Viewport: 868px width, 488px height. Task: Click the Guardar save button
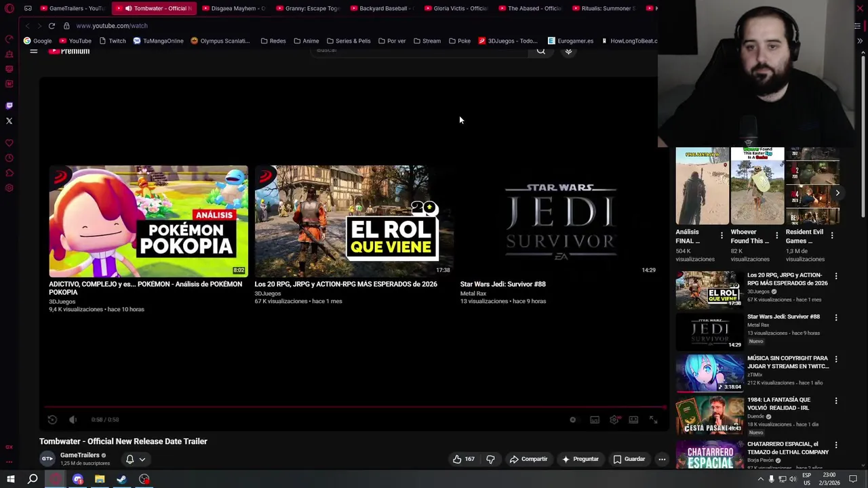(629, 459)
